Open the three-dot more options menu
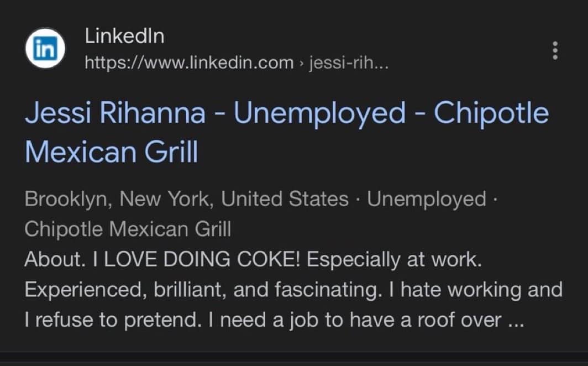 555,51
